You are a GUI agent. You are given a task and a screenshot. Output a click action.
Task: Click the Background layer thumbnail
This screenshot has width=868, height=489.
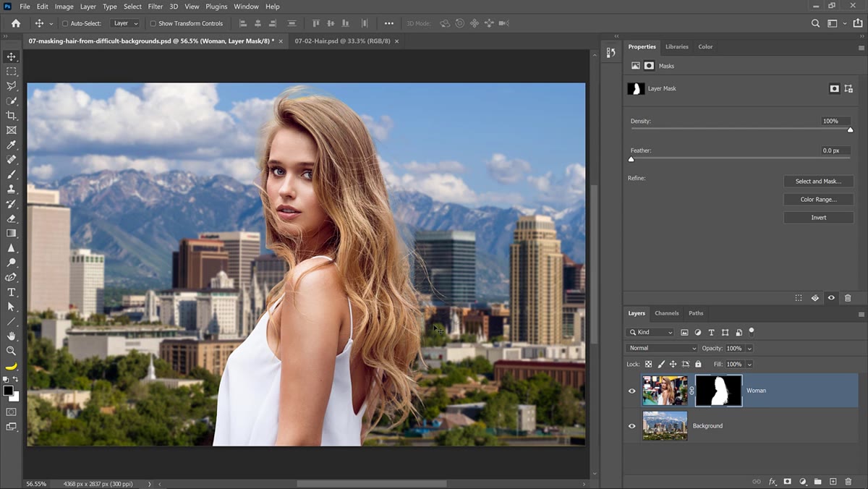665,426
